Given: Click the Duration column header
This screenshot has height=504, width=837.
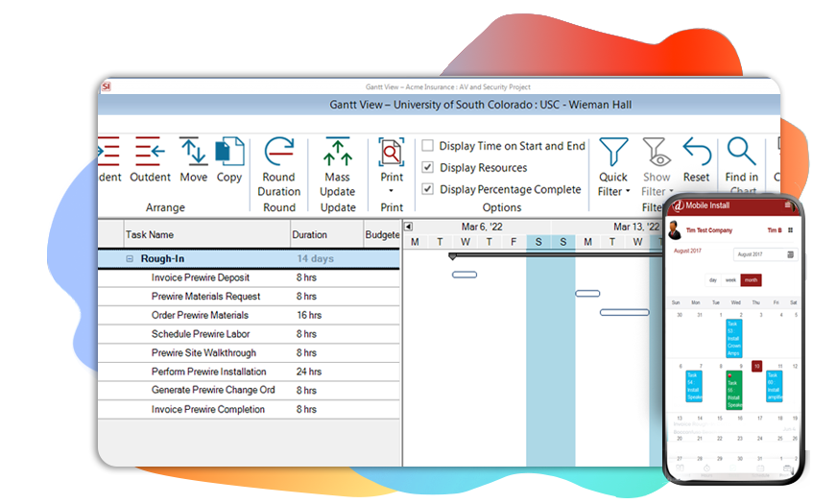Looking at the screenshot, I should click(x=326, y=234).
